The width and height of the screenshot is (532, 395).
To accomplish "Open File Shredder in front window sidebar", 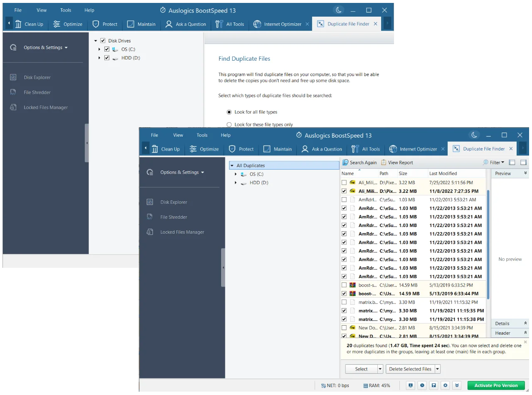I will pos(173,217).
